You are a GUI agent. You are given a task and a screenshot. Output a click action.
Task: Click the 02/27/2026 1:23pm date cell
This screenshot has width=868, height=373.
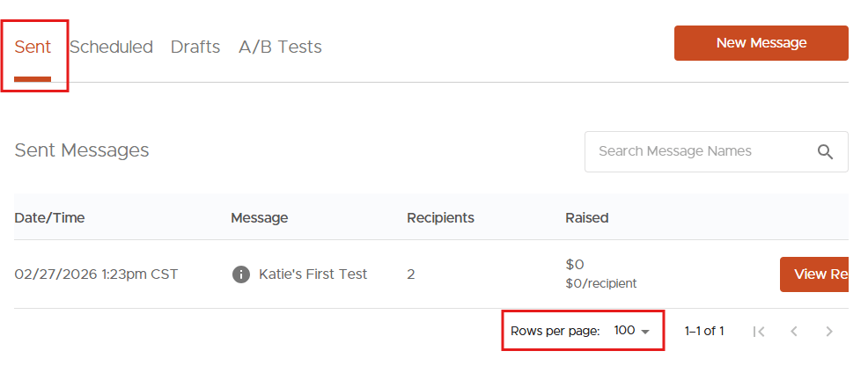(x=96, y=274)
